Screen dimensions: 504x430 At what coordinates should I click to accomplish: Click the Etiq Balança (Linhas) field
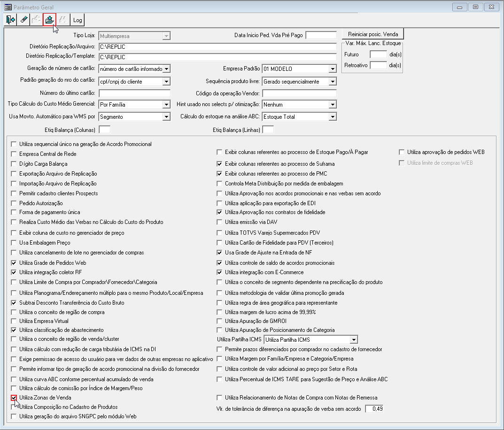(268, 130)
